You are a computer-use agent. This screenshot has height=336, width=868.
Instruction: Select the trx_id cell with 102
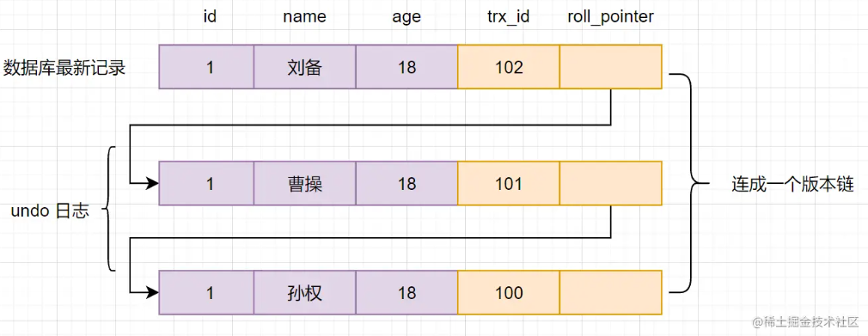pyautogui.click(x=509, y=67)
